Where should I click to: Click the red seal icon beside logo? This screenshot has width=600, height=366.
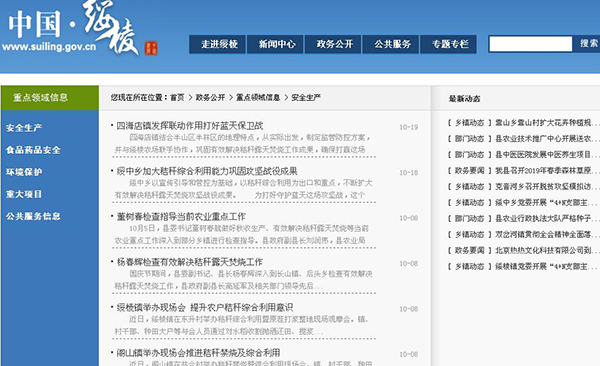(x=151, y=48)
